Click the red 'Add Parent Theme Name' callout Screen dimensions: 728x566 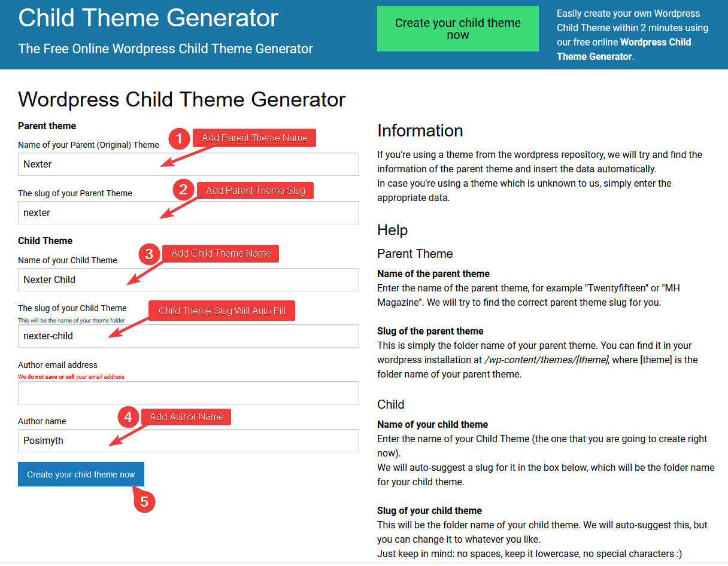254,138
